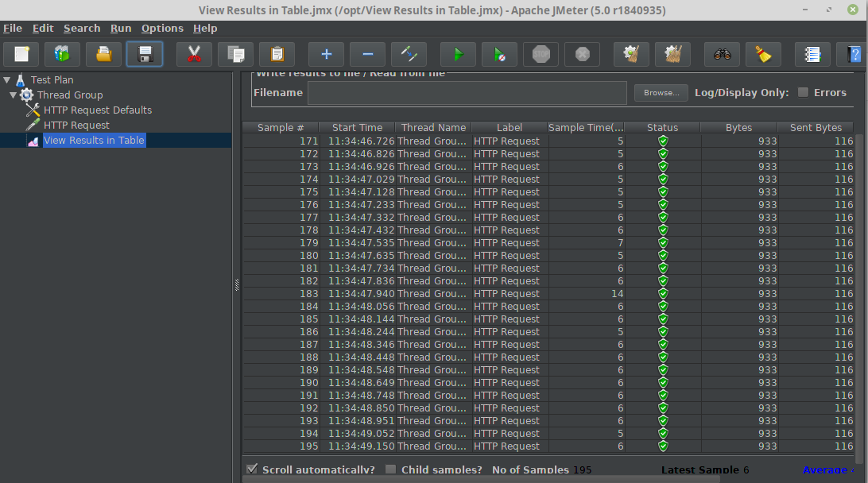Sort by Status column header
The height and width of the screenshot is (483, 868).
coord(662,128)
